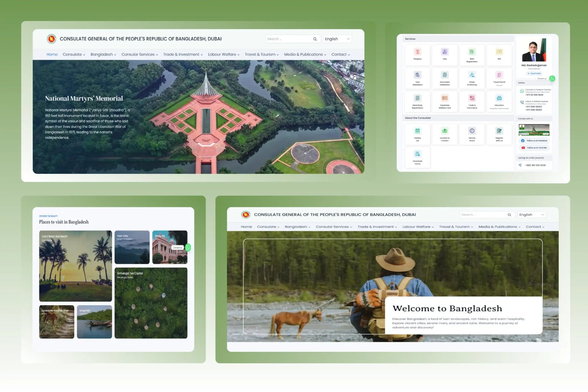Expand Consular Services menu above Memorial banner
This screenshot has height=392, width=588.
pos(139,55)
